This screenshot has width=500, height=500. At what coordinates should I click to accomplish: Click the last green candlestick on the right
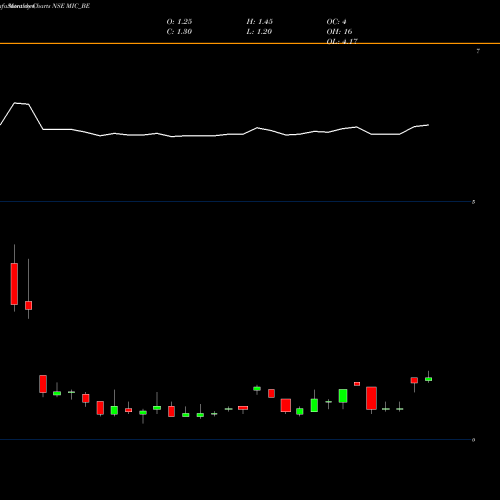(428, 379)
